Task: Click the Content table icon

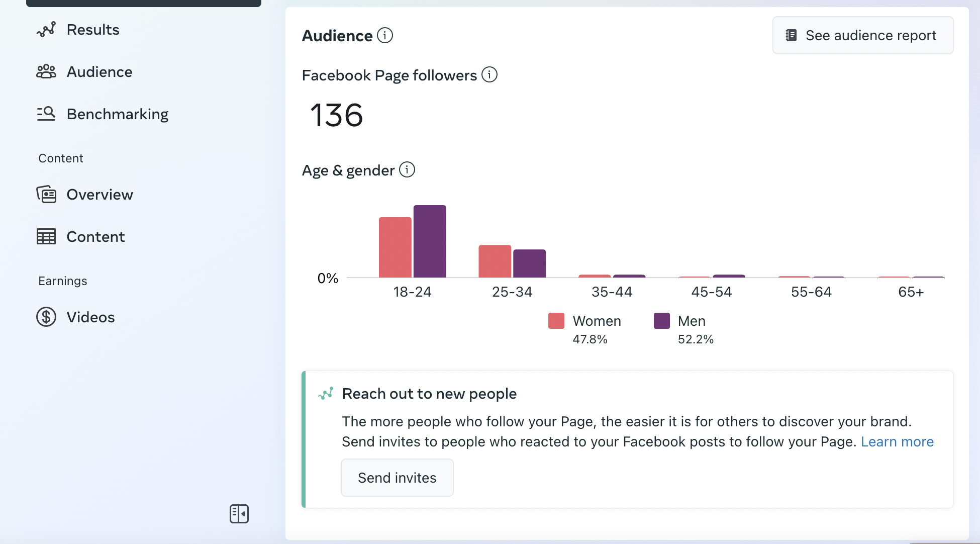Action: click(46, 236)
